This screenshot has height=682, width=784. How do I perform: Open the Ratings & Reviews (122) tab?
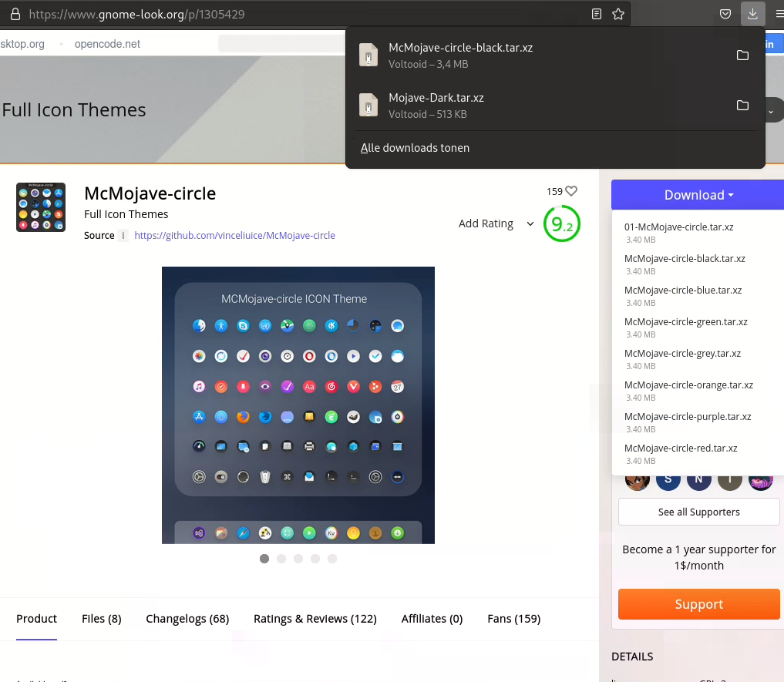[315, 619]
